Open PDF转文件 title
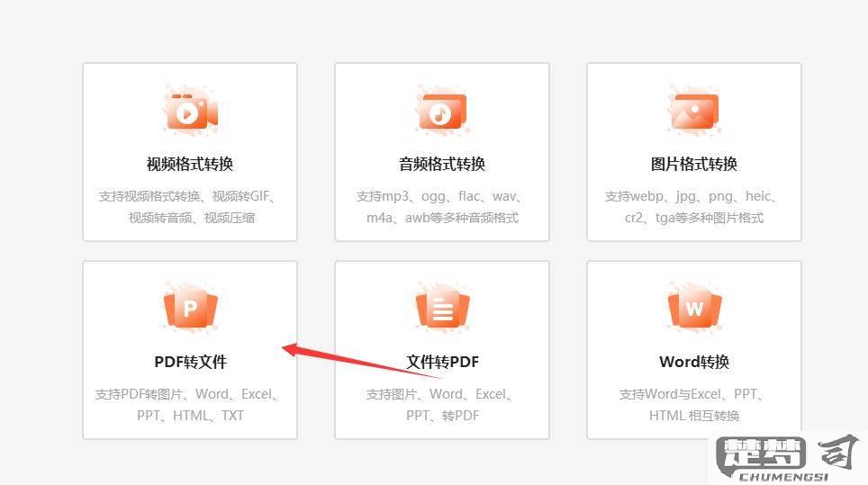The image size is (868, 485). coord(190,362)
